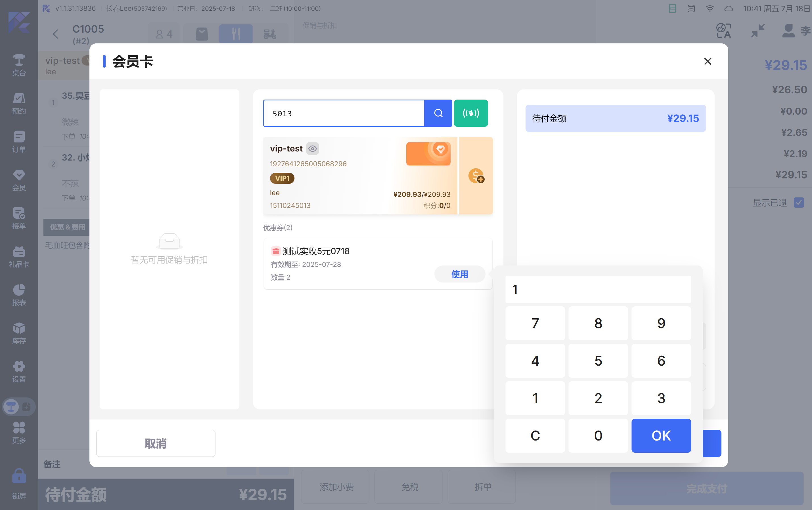Check the Wi-Fi status icon
The image size is (812, 510).
point(710,9)
